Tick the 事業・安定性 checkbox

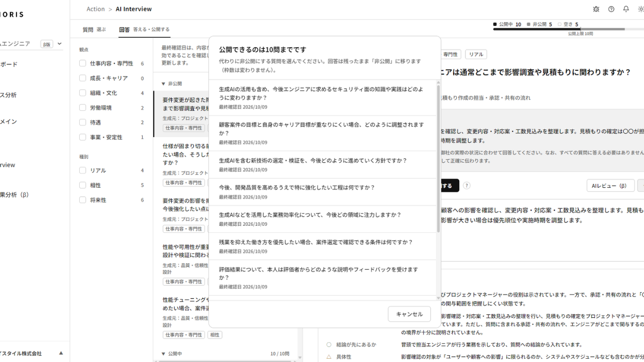pos(83,137)
